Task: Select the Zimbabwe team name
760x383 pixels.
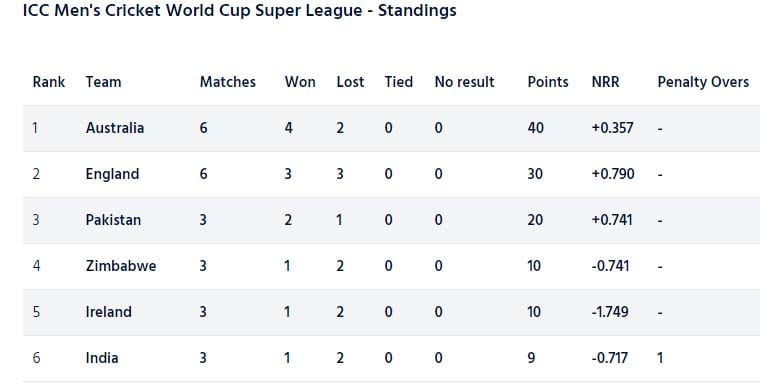Action: (121, 266)
